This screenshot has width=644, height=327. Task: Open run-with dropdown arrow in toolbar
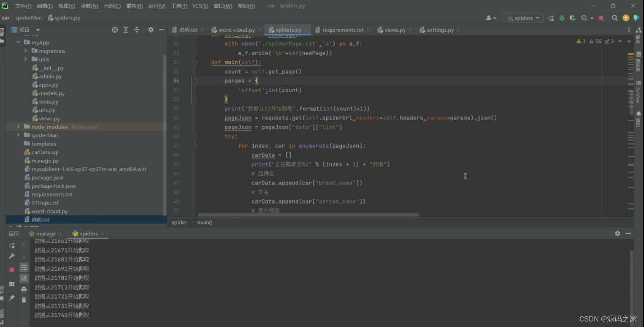click(x=592, y=18)
